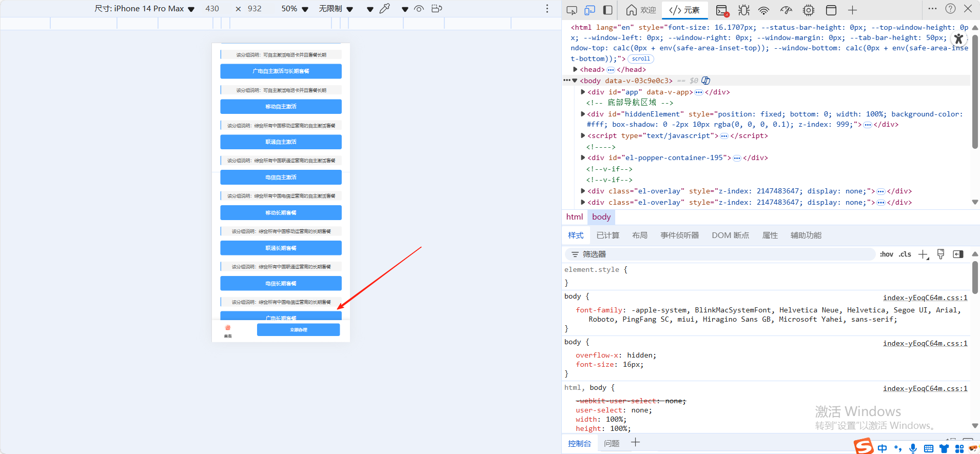This screenshot has width=980, height=454.
Task: Switch to the 已计算 (Computed) tab
Action: click(x=608, y=235)
